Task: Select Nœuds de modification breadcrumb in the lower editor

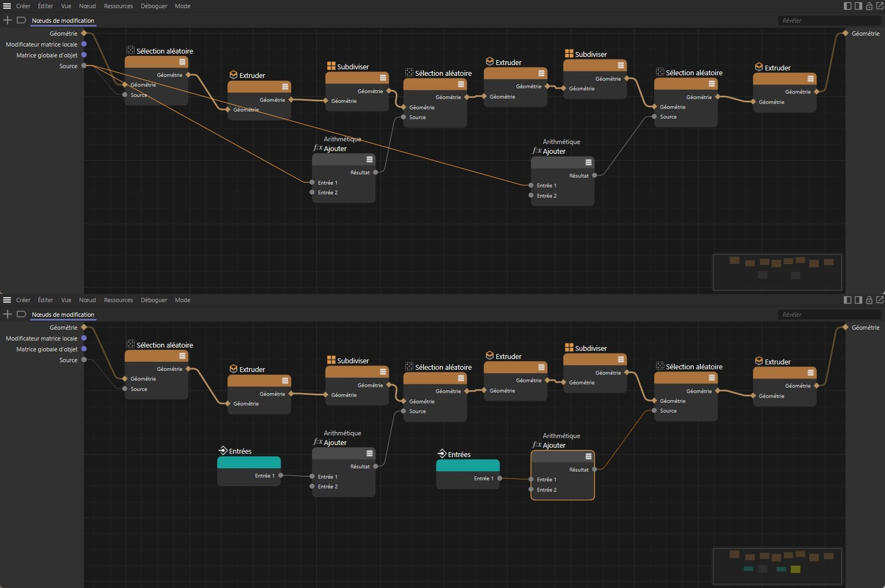Action: click(x=63, y=315)
